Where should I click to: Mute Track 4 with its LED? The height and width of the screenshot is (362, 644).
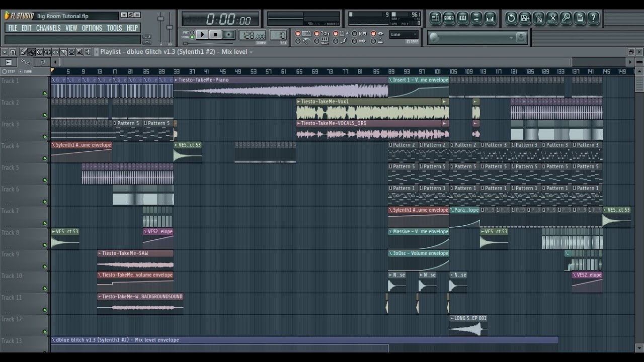[45, 158]
